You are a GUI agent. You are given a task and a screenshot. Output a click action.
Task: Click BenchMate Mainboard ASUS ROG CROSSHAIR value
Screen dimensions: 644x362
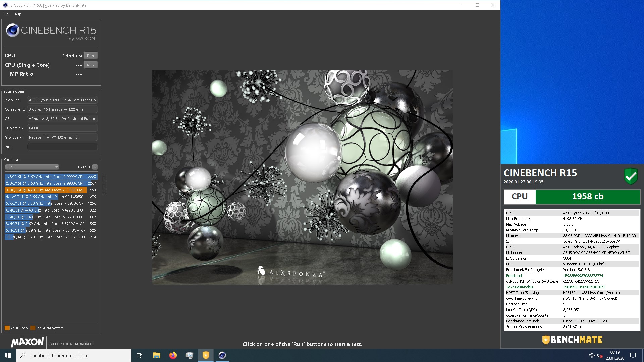pos(596,253)
